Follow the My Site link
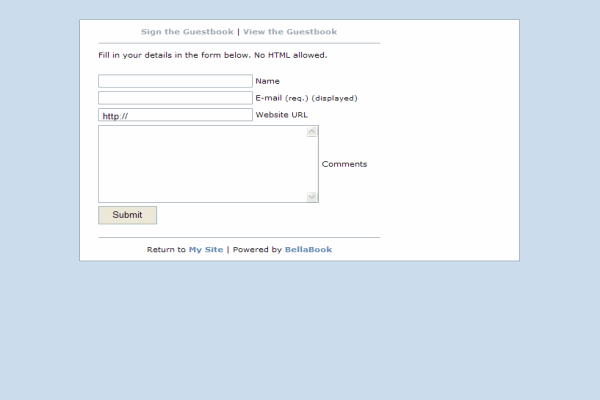The image size is (600, 400). pyautogui.click(x=206, y=250)
